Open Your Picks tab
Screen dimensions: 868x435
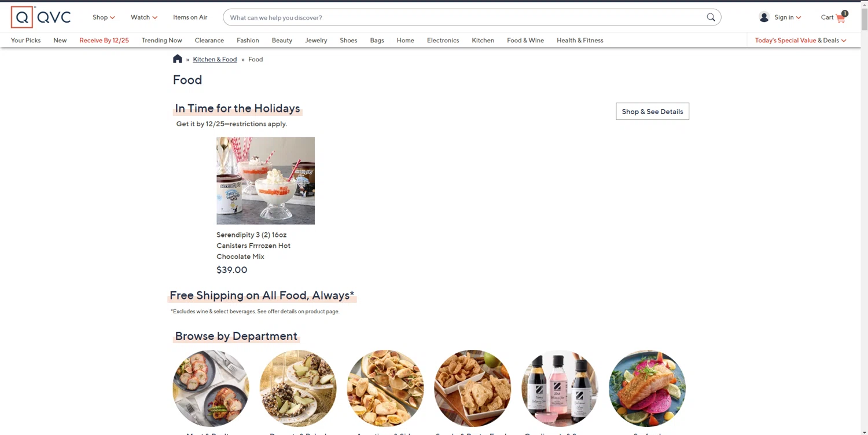coord(25,41)
